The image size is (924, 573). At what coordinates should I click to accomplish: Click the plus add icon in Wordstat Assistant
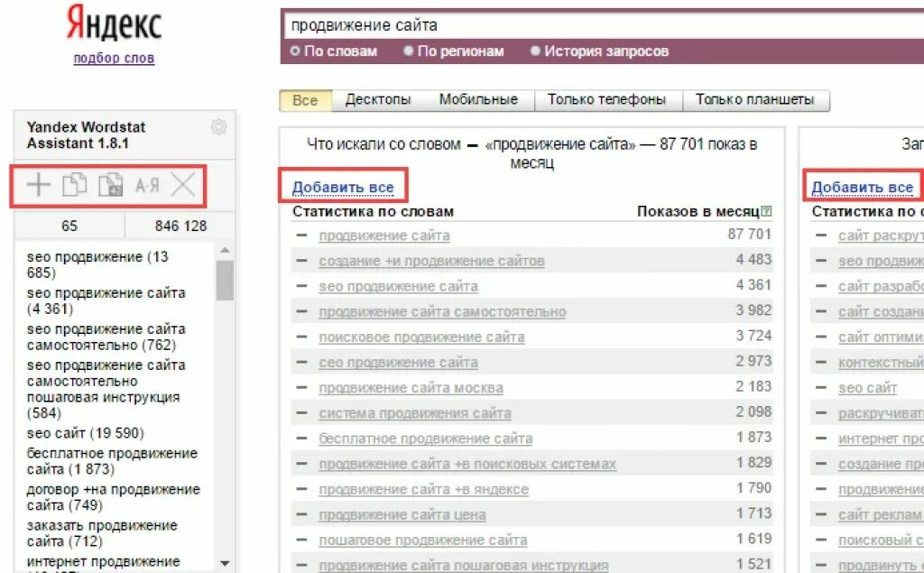tap(38, 185)
